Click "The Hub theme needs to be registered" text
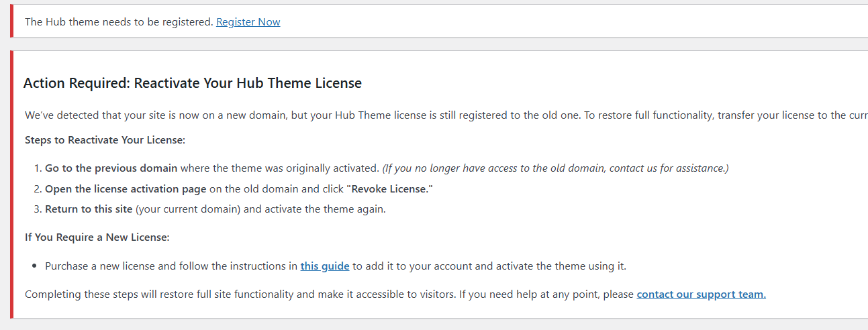868x330 pixels. [x=119, y=22]
